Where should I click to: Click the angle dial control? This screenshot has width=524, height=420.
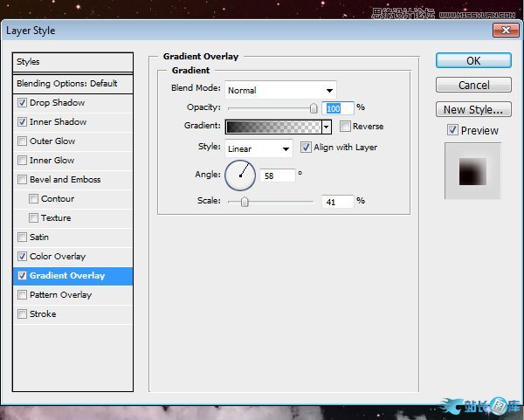point(240,176)
